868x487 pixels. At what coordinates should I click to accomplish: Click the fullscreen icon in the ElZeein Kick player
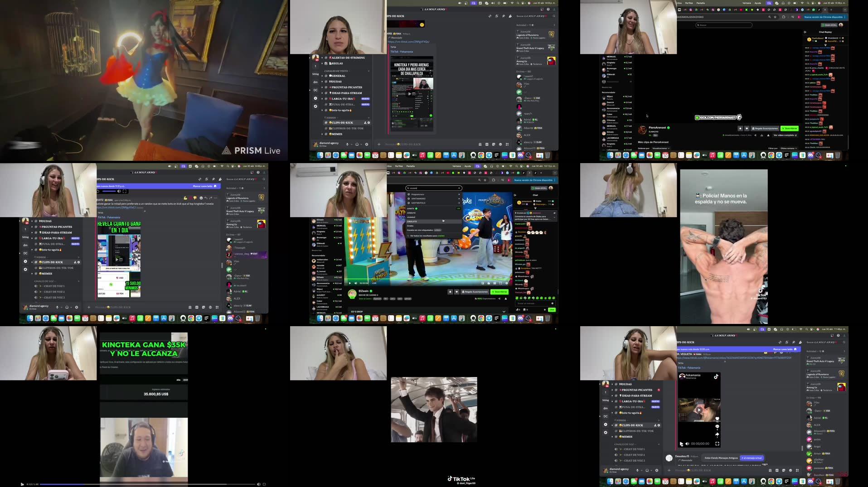(500, 283)
